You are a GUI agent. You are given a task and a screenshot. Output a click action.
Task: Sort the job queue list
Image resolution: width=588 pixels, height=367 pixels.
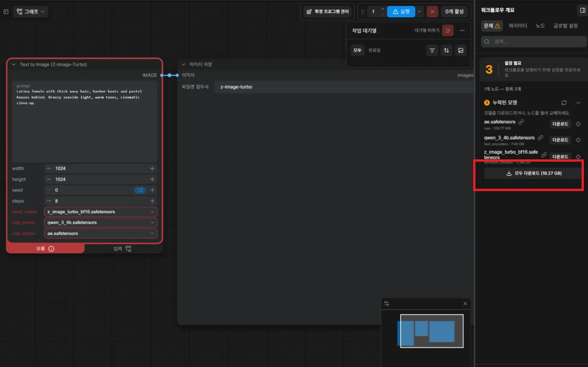point(446,51)
